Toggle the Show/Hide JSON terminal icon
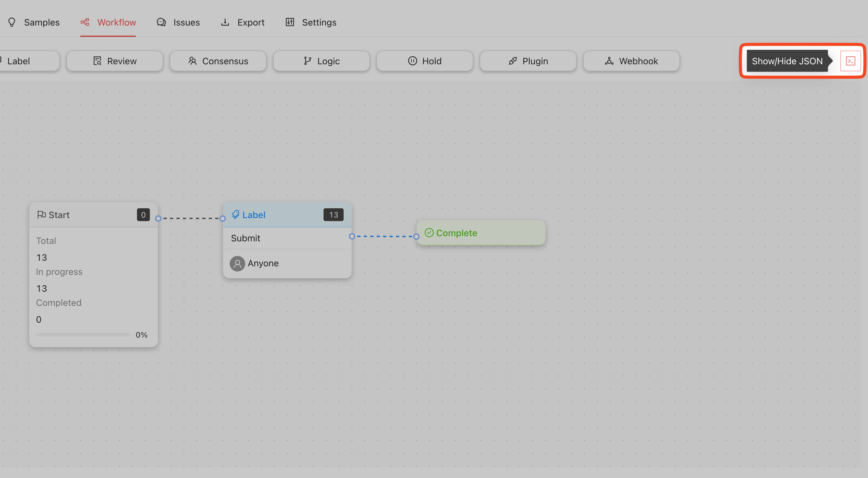 (x=850, y=61)
